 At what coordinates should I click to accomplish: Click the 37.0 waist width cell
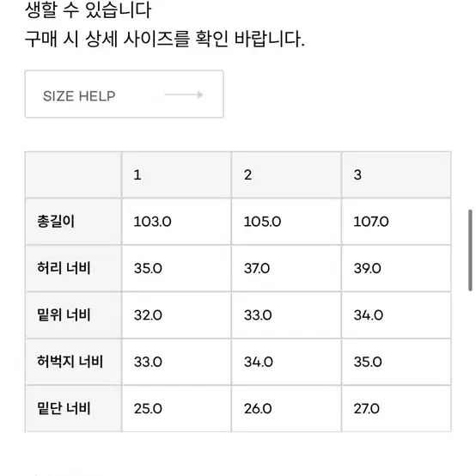[286, 268]
